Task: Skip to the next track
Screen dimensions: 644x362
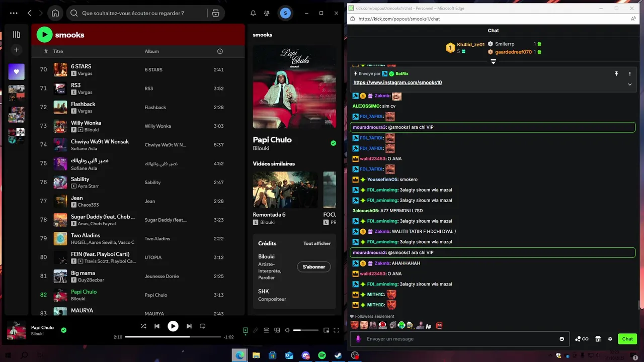Action: (189, 326)
